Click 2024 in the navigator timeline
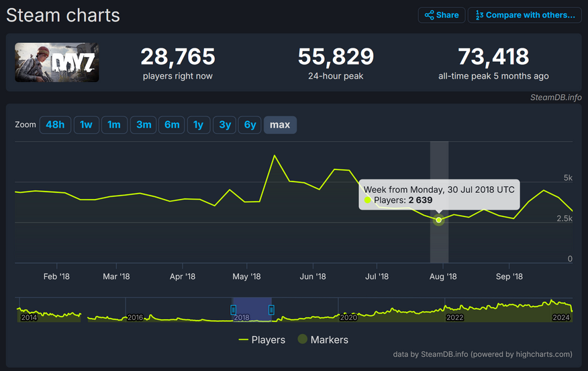Image resolution: width=588 pixels, height=371 pixels. click(x=561, y=318)
